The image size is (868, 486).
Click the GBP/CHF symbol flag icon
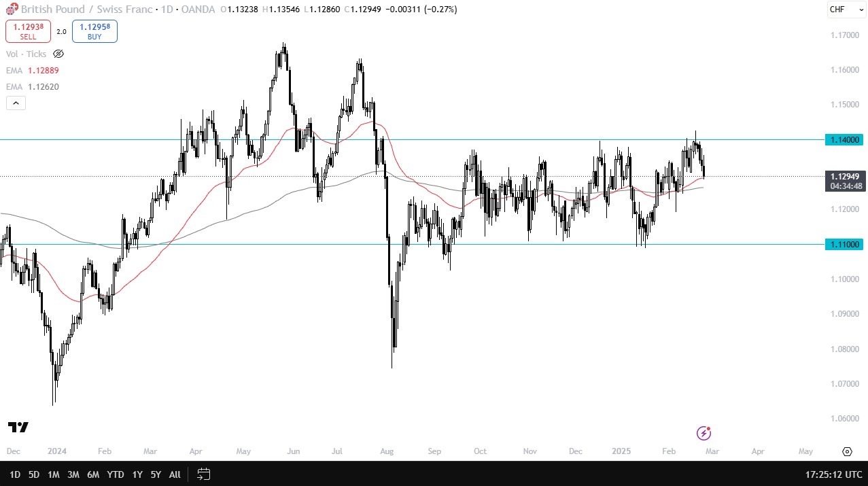coord(12,10)
